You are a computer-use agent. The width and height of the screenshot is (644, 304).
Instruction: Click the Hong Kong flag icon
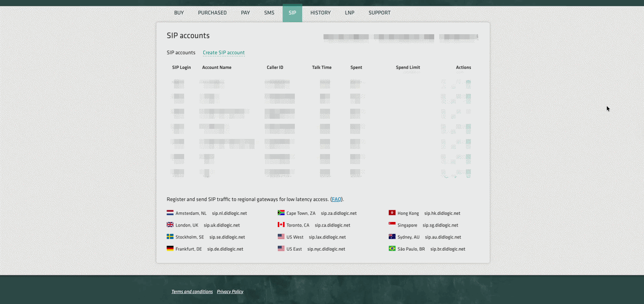[392, 213]
